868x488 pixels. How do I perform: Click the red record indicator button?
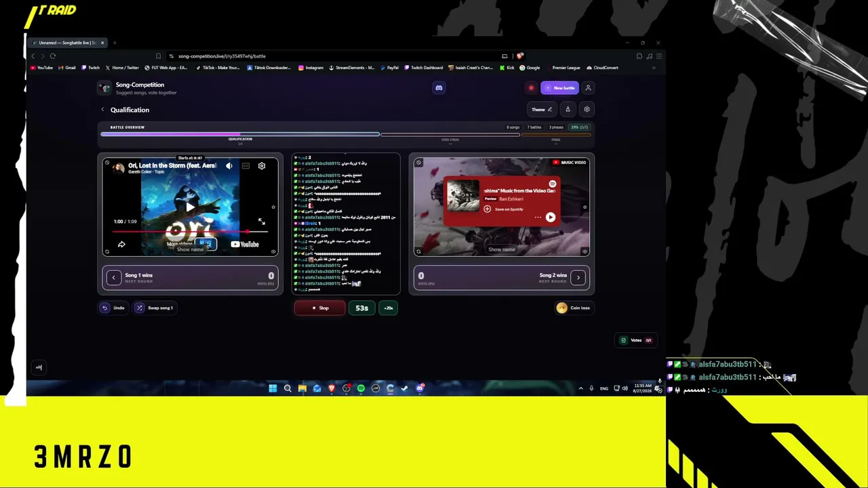tap(531, 88)
